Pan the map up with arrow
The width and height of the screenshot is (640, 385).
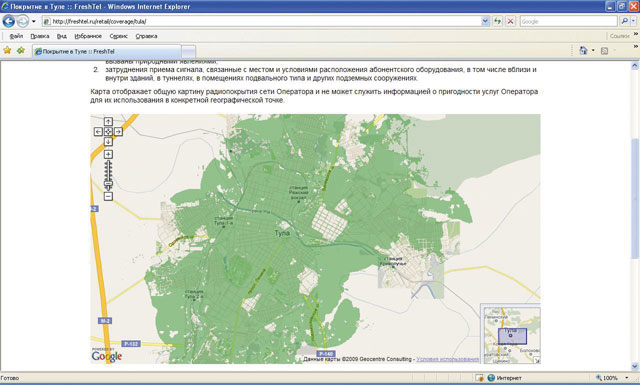coord(108,121)
